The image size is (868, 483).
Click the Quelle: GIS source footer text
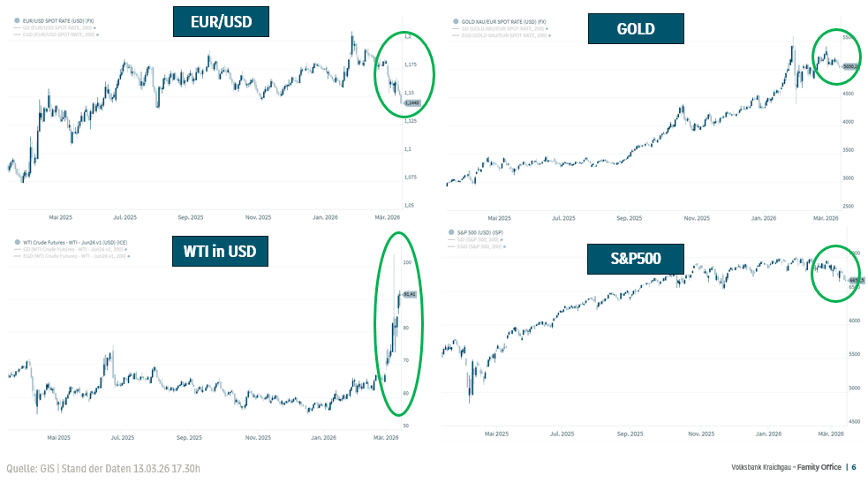[103, 469]
